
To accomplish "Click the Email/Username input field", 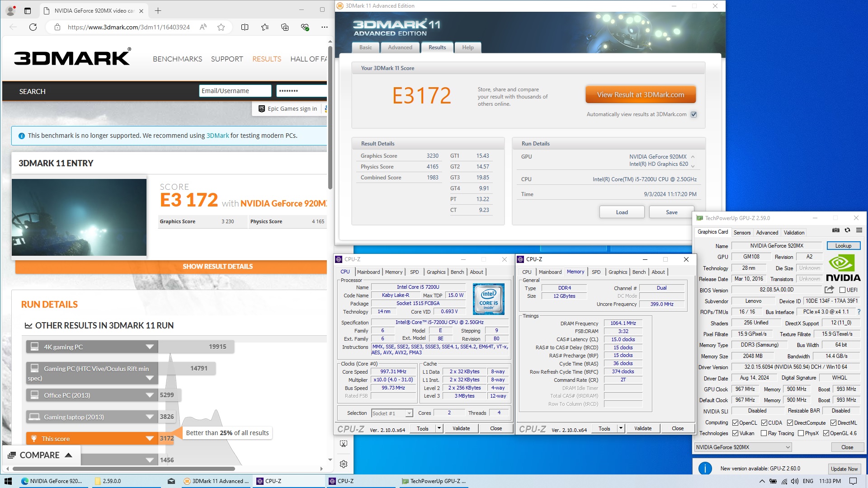I will click(x=235, y=91).
